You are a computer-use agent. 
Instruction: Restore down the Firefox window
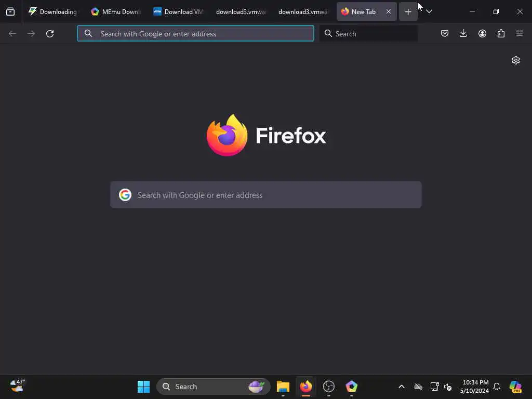tap(496, 11)
